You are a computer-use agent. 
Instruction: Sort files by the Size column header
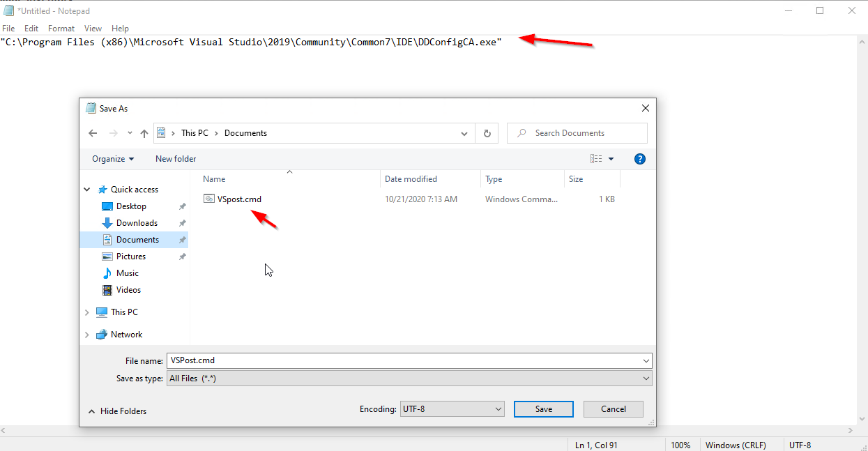(x=592, y=179)
